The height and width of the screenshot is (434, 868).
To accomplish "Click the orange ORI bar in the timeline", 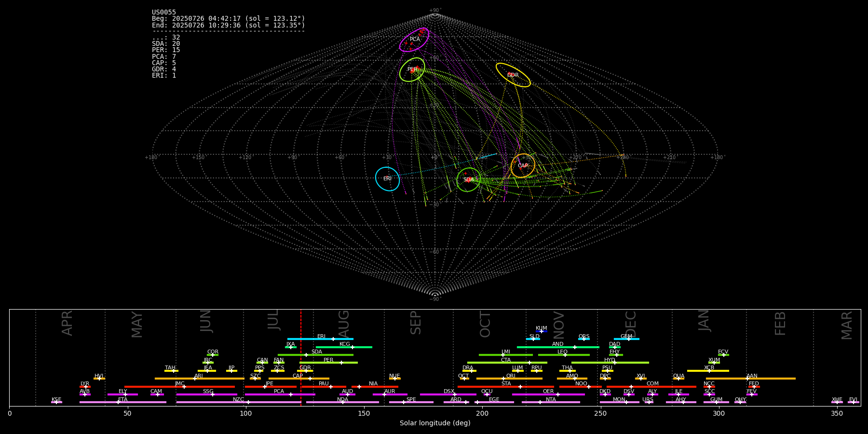I will pyautogui.click(x=509, y=379).
